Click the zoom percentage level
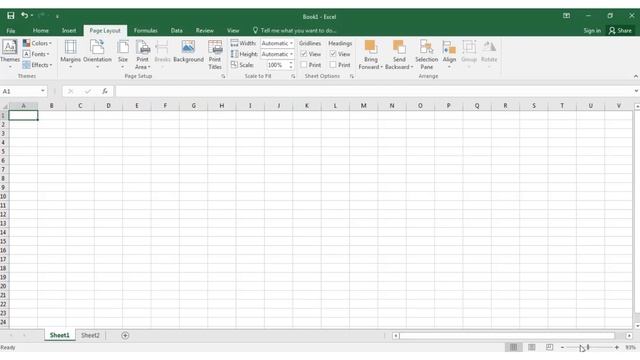 pyautogui.click(x=630, y=348)
